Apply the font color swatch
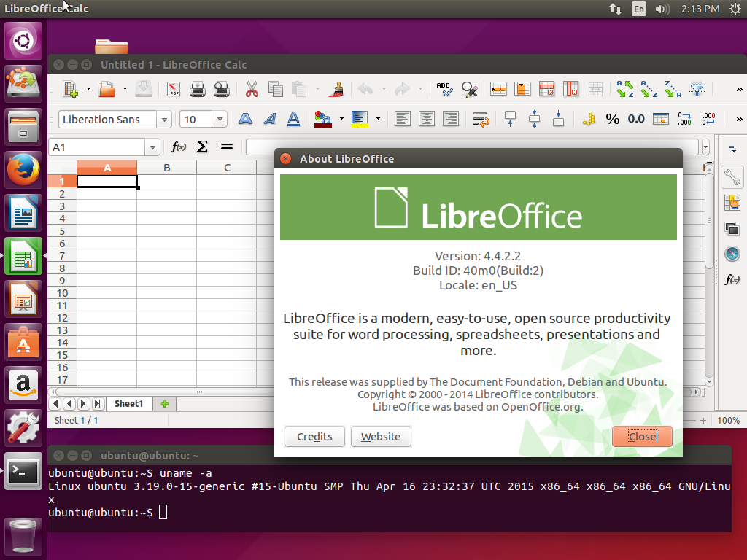The width and height of the screenshot is (747, 560). click(x=323, y=119)
